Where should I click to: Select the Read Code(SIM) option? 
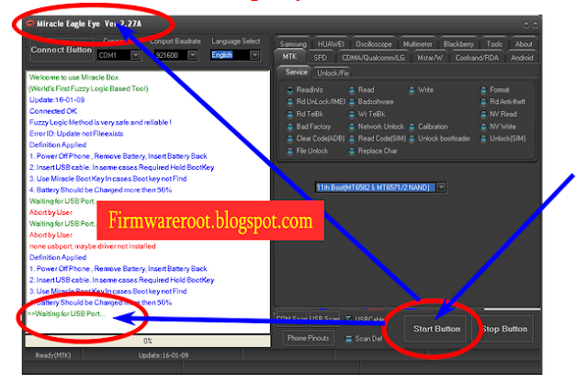pos(378,139)
